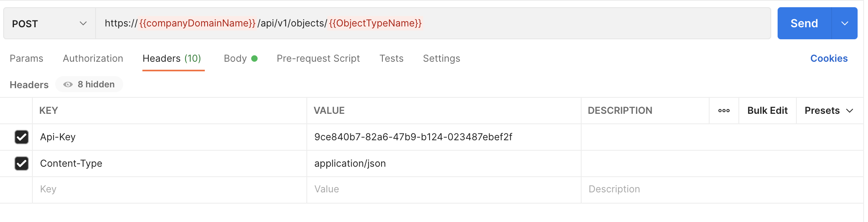868x222 pixels.
Task: Open the Pre-request Script tab
Action: [318, 59]
